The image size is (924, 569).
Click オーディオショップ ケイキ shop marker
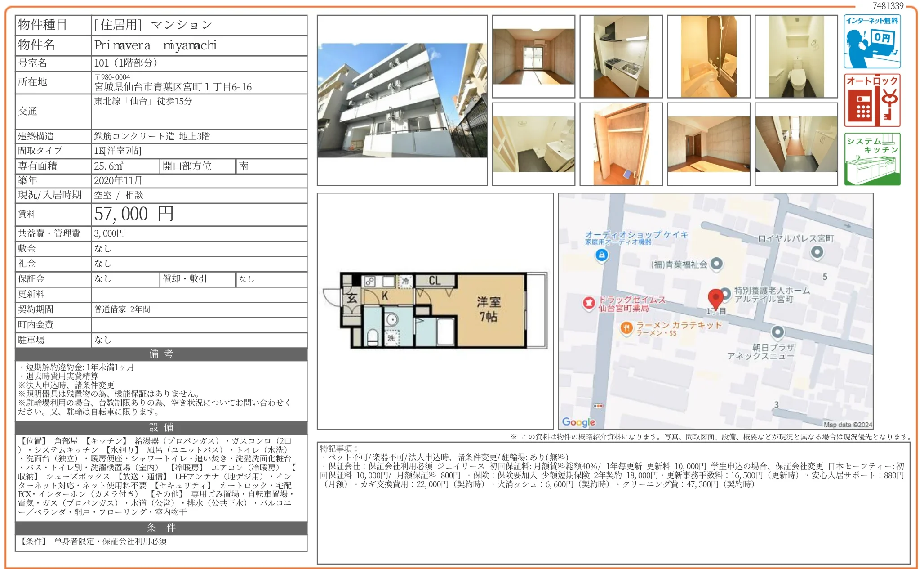tap(601, 255)
